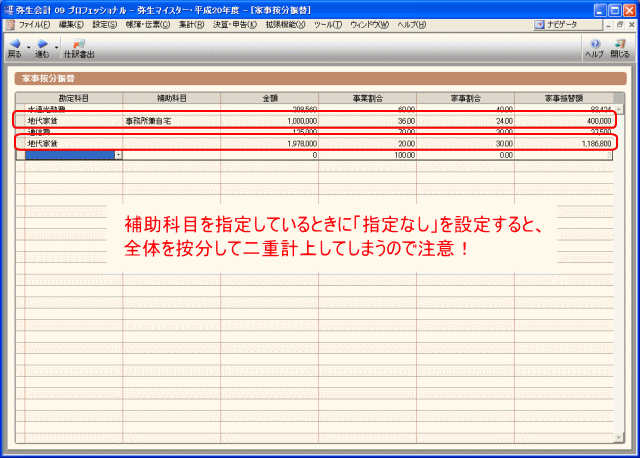Click the selected blank 勘定科目 input cell

click(x=70, y=155)
